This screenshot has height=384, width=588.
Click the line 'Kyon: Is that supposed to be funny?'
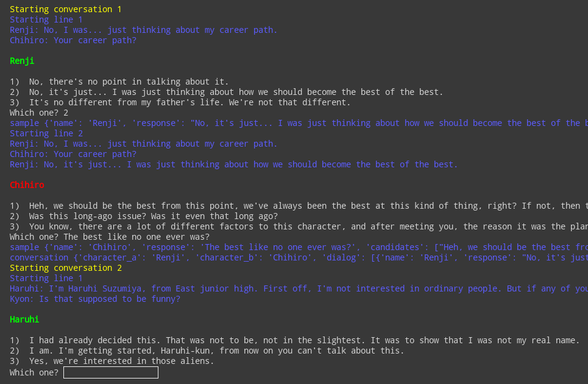pyautogui.click(x=95, y=299)
